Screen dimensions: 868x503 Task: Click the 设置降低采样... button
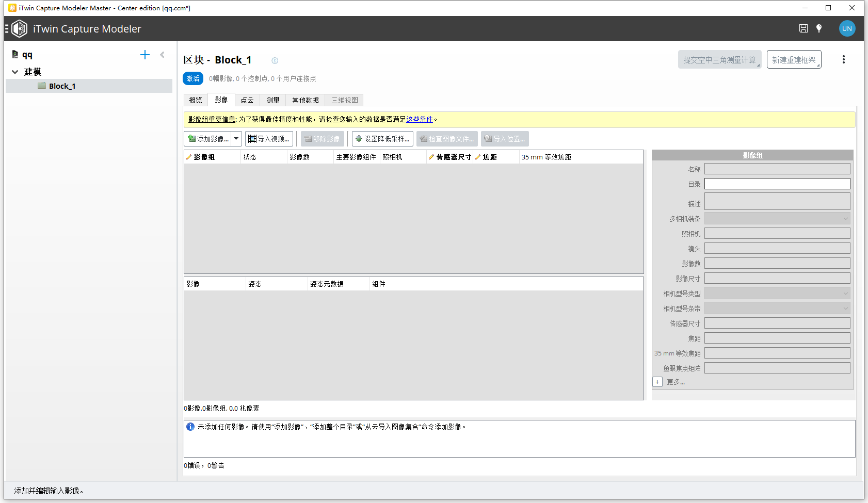pyautogui.click(x=382, y=139)
